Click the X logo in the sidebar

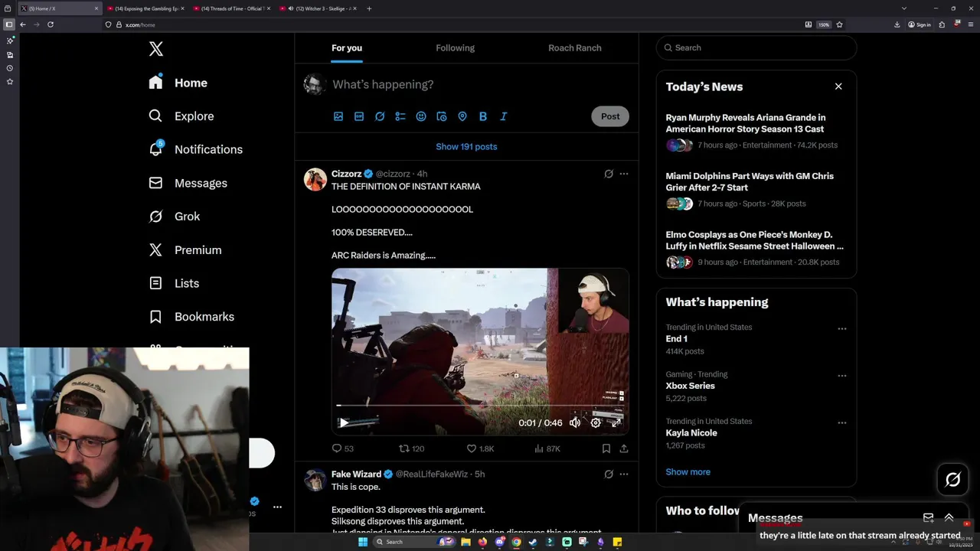coord(156,49)
